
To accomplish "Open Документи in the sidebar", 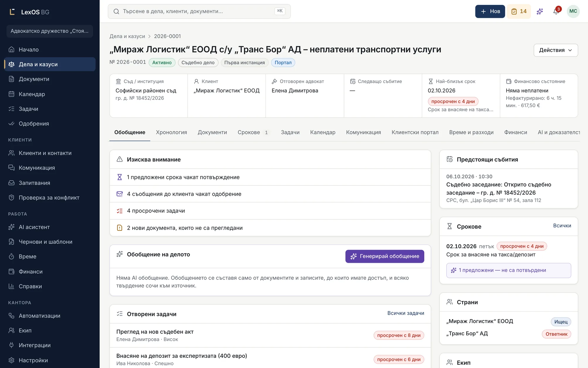I will tap(50, 79).
